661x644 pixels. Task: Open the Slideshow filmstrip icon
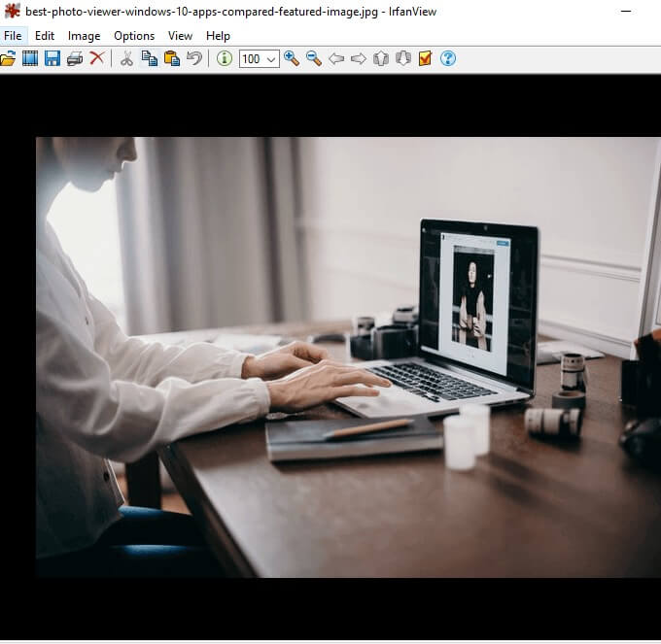[30, 58]
